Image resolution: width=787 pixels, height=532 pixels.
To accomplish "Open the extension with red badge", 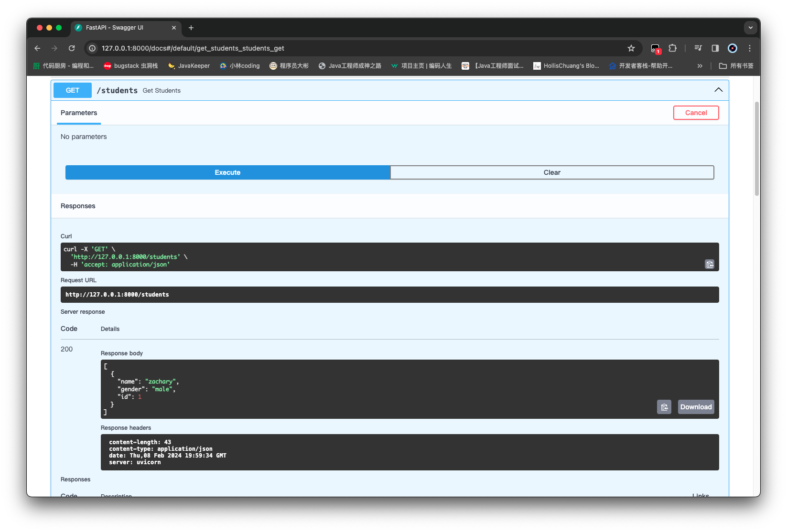I will point(656,49).
